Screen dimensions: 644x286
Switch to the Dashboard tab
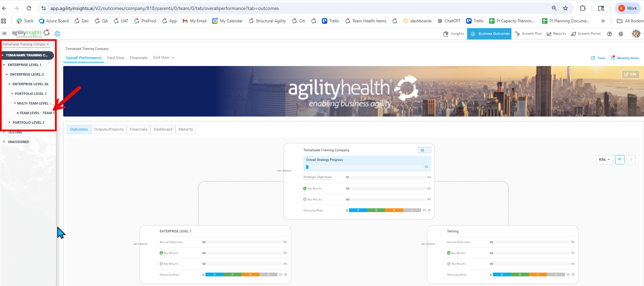pyautogui.click(x=163, y=129)
